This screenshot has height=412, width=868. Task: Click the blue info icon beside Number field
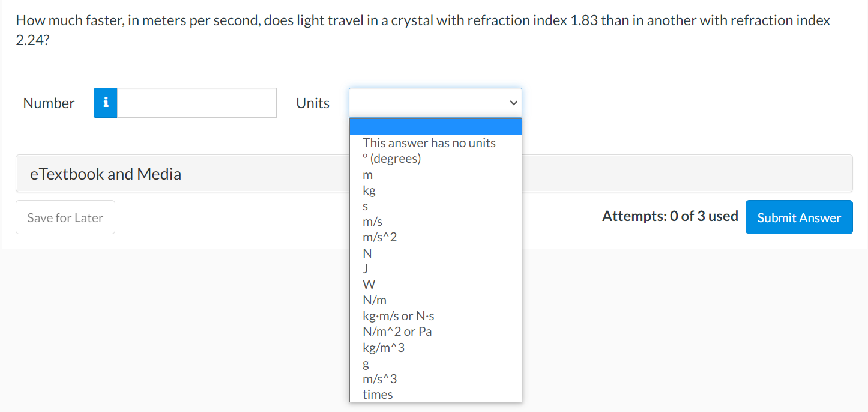click(x=105, y=103)
